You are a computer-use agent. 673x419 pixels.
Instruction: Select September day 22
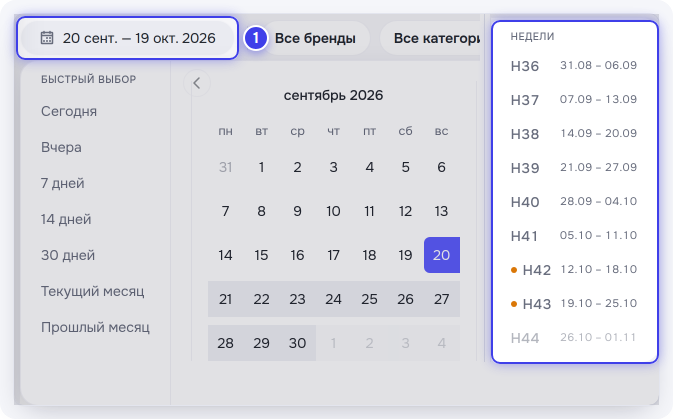pos(261,299)
